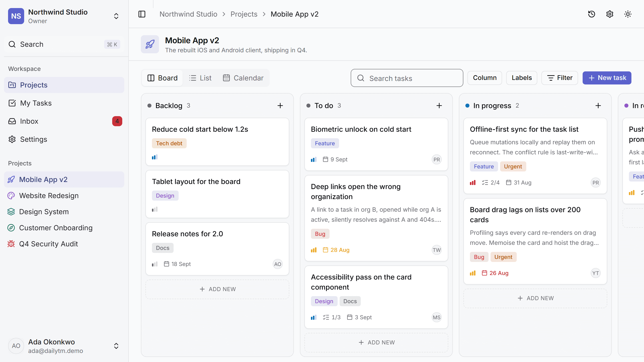Open the Labels dropdown
This screenshot has width=644, height=362.
pos(522,78)
